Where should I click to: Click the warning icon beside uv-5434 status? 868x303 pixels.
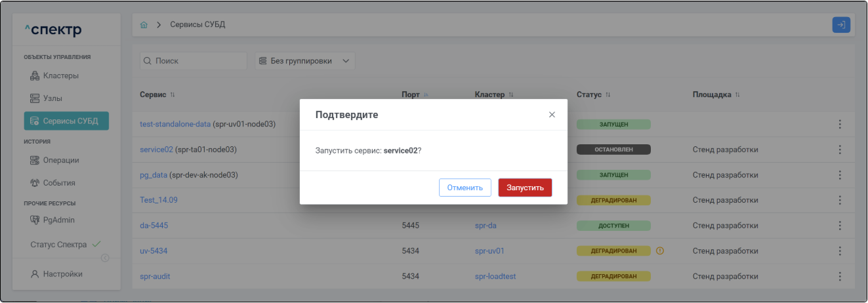point(660,251)
